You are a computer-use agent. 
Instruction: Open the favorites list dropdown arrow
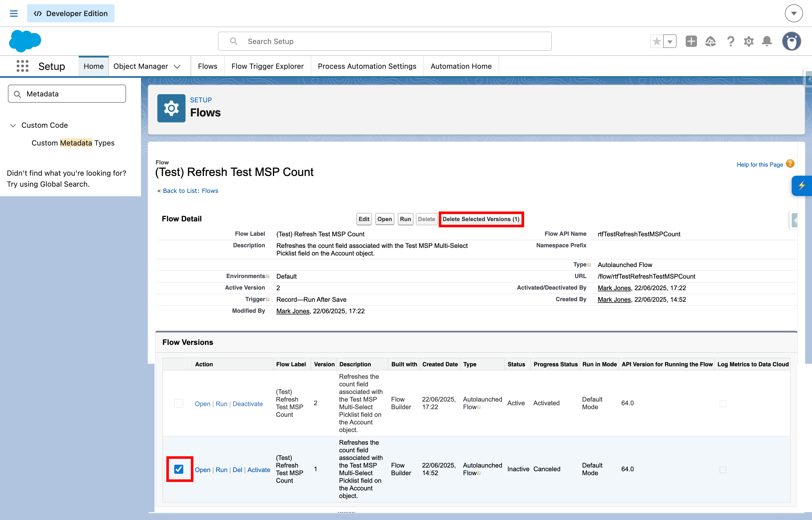[670, 41]
